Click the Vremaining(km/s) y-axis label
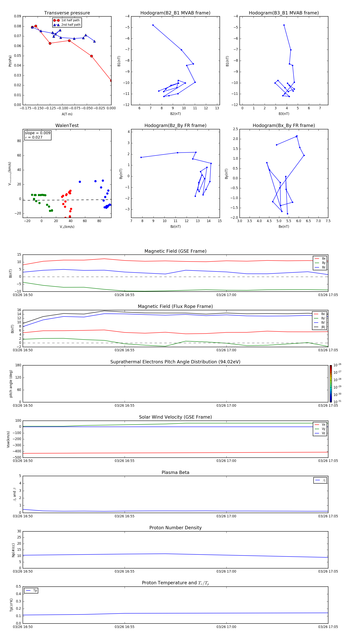Viewport: 351px width, 644px height. pyautogui.click(x=10, y=173)
